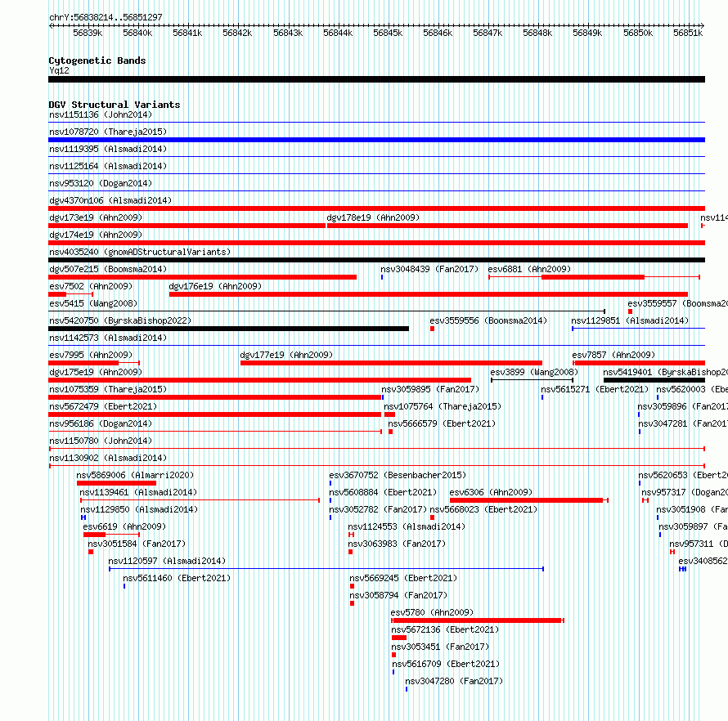Open variant nsv1129850 (Alsmadi2014)
Viewport: 728px width, 721px height.
139,509
